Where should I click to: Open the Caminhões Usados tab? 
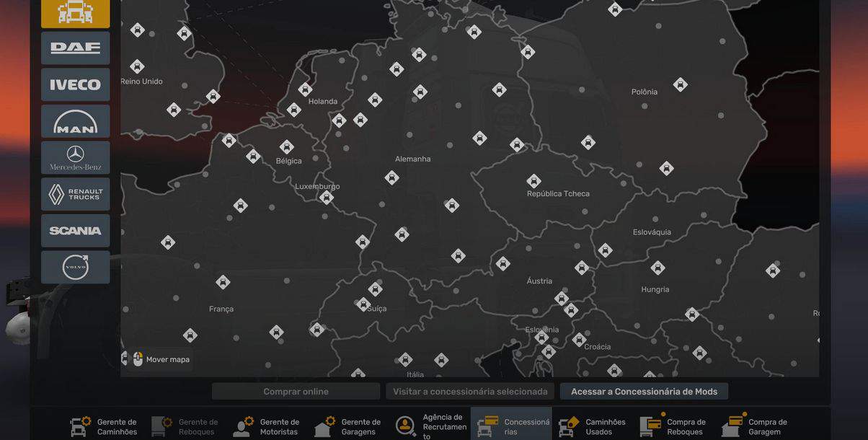point(593,426)
